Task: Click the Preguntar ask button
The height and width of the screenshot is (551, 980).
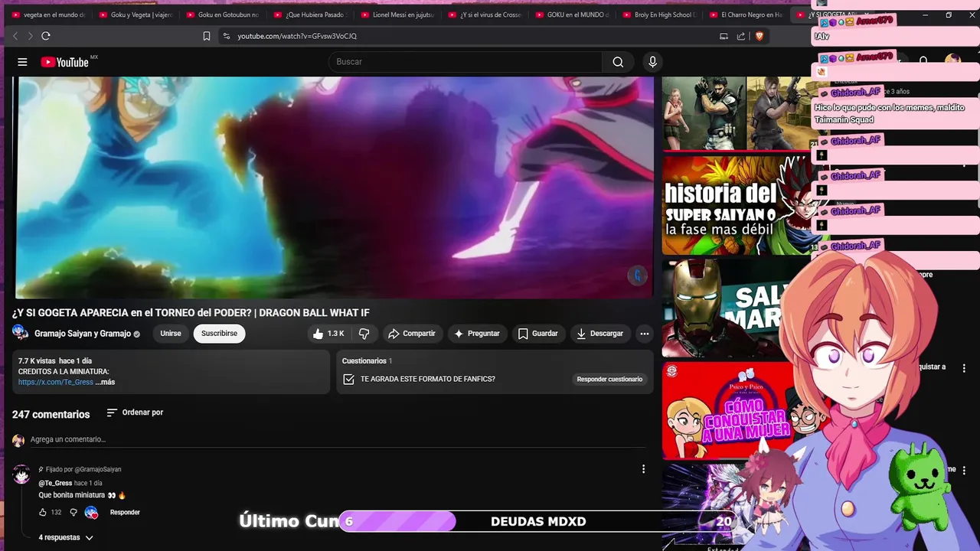Action: (x=477, y=334)
